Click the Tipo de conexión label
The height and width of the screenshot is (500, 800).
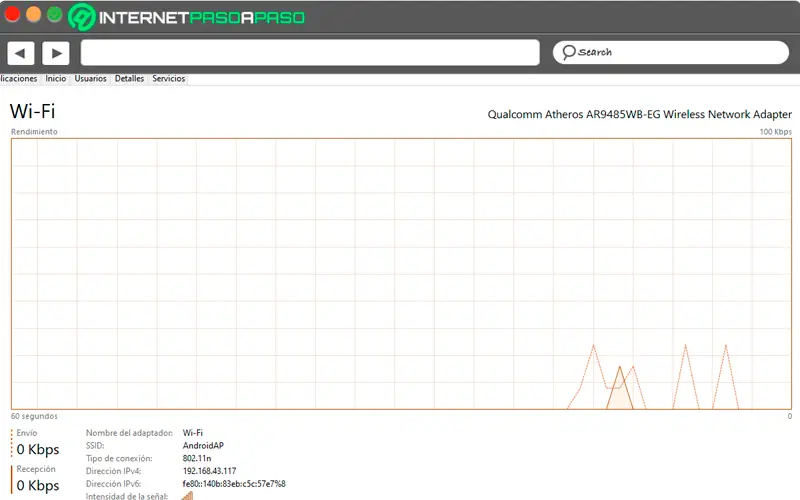click(119, 458)
